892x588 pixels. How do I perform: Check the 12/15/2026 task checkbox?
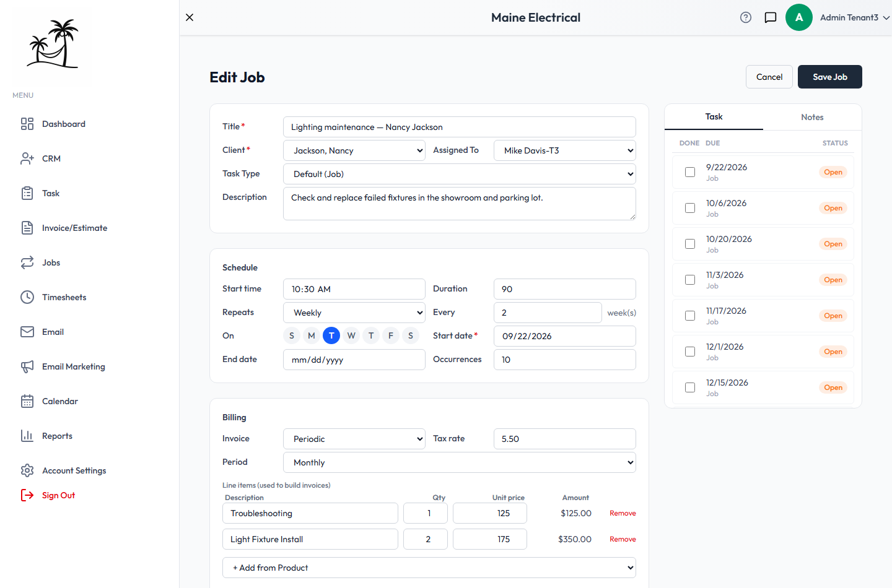point(690,387)
